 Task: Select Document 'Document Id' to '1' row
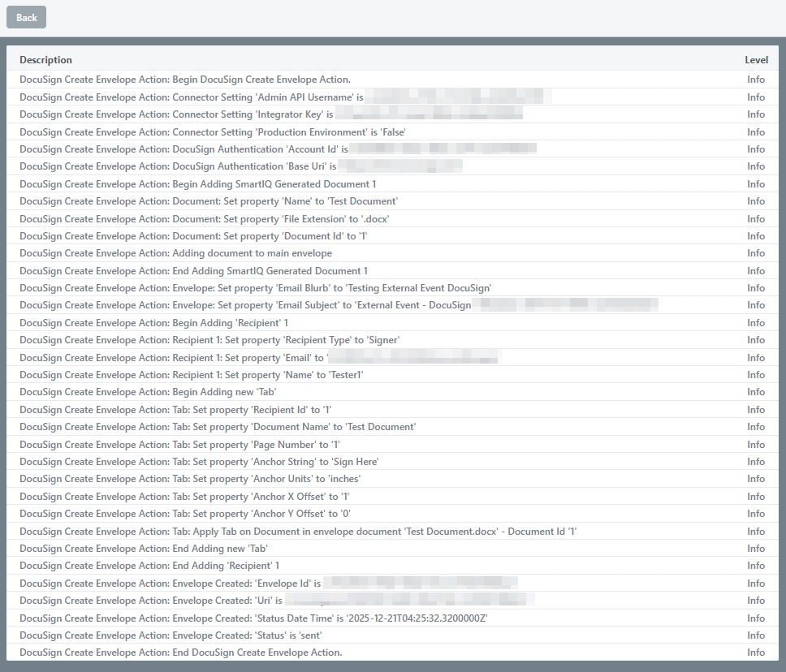coord(392,236)
